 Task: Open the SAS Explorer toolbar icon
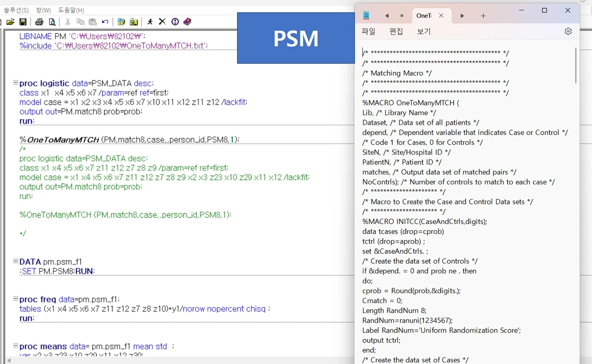pos(134,22)
